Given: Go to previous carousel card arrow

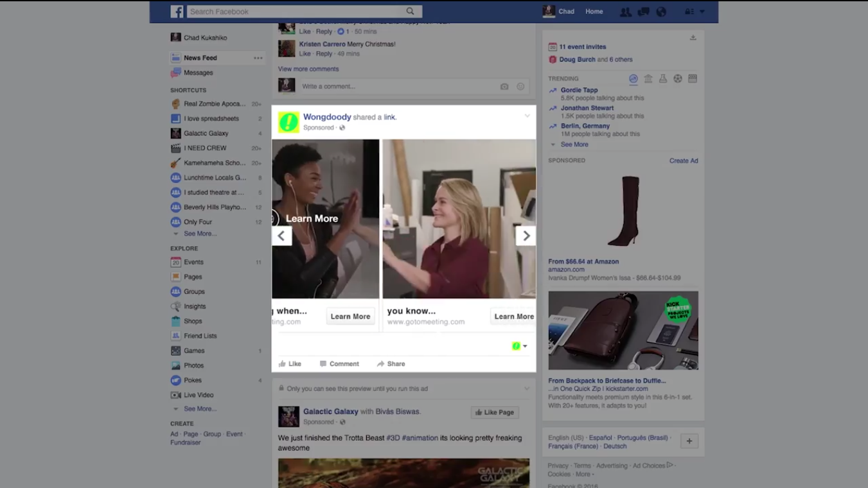Looking at the screenshot, I should (x=281, y=236).
